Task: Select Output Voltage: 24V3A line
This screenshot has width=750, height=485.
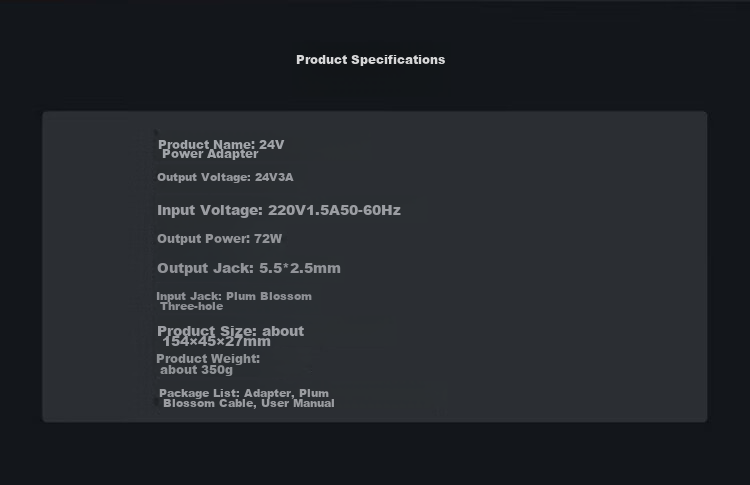Action: point(225,177)
